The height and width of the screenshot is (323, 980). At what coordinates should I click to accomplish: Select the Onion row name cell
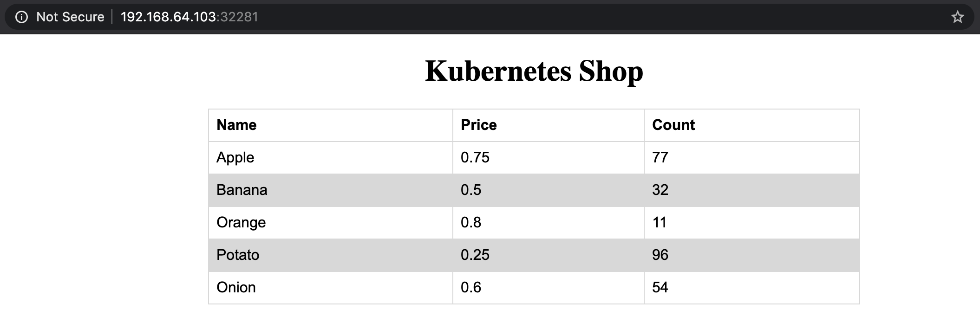click(x=236, y=287)
